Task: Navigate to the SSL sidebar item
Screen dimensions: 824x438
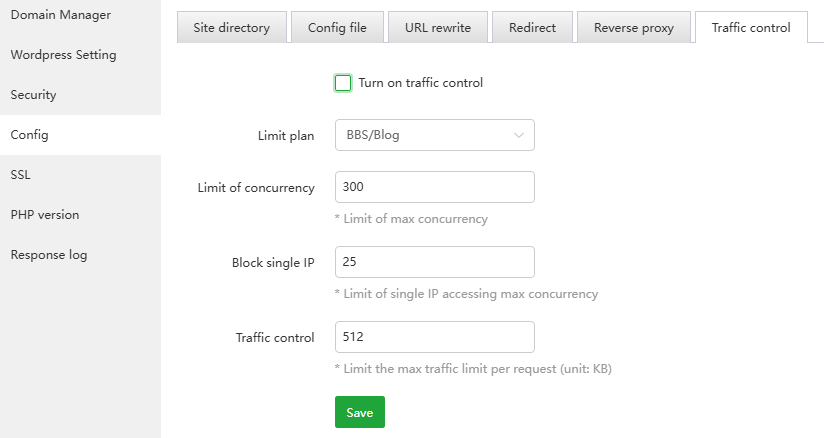Action: 21,175
